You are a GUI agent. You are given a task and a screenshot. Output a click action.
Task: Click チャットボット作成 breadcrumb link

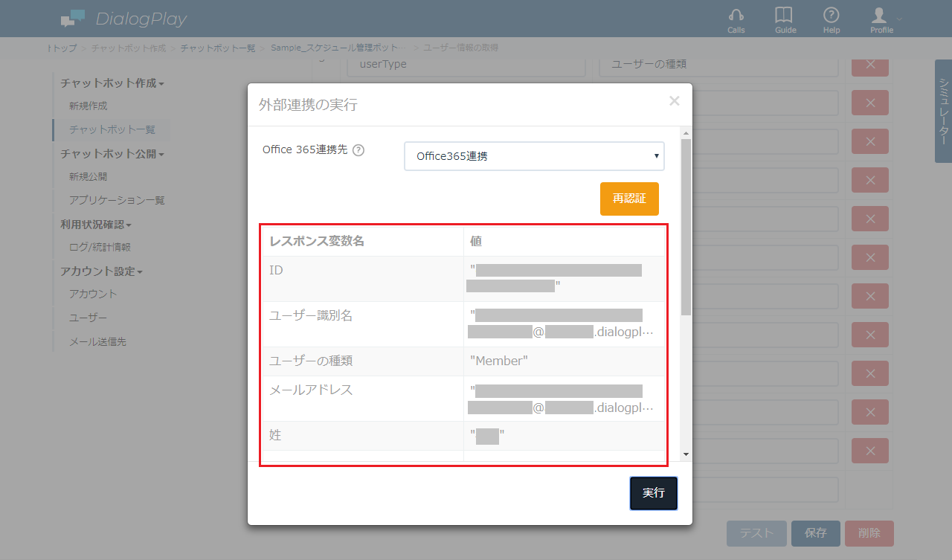click(129, 48)
